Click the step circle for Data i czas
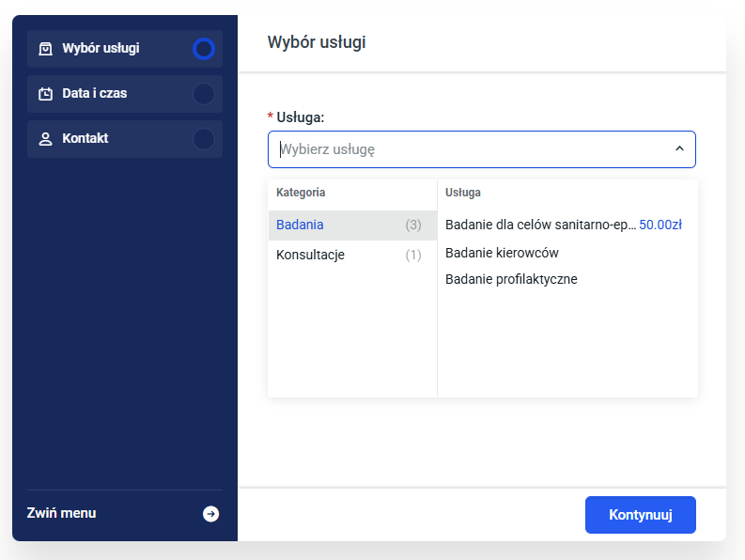The image size is (745, 560). click(x=203, y=94)
